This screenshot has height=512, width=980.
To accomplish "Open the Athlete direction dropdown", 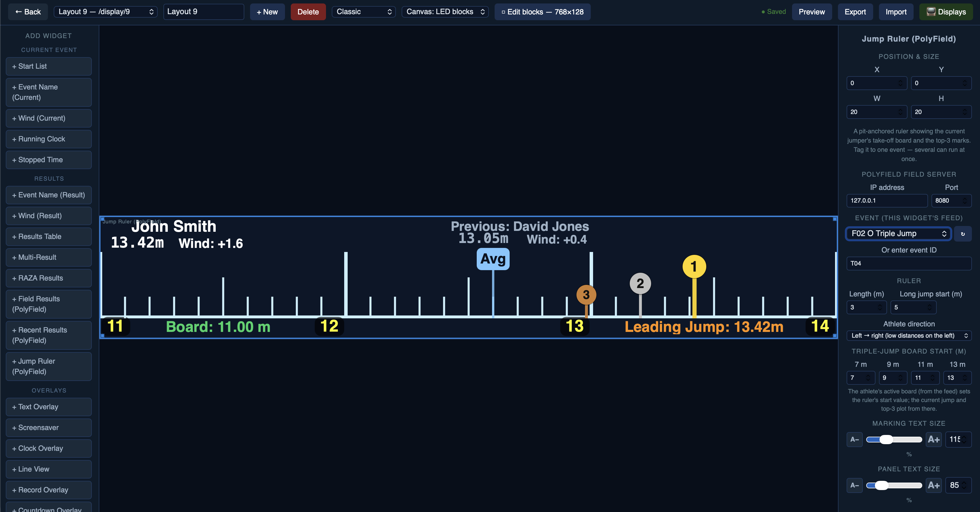I will [909, 335].
